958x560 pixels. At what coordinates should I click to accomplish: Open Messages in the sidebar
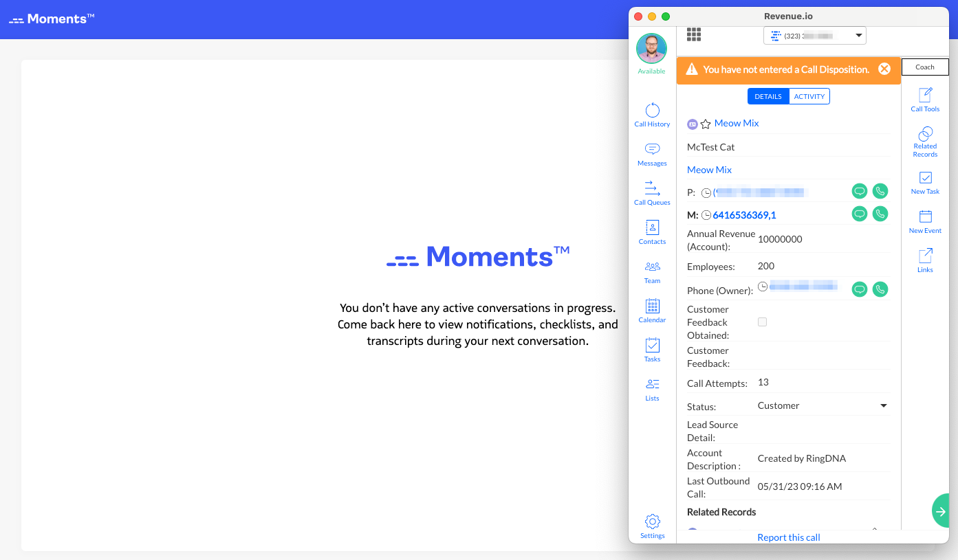pyautogui.click(x=652, y=155)
